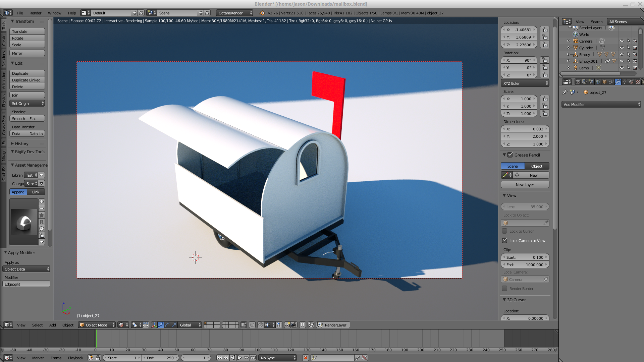This screenshot has height=362, width=644.
Task: Disable the Lock Camera to View checkbox
Action: coord(504,240)
